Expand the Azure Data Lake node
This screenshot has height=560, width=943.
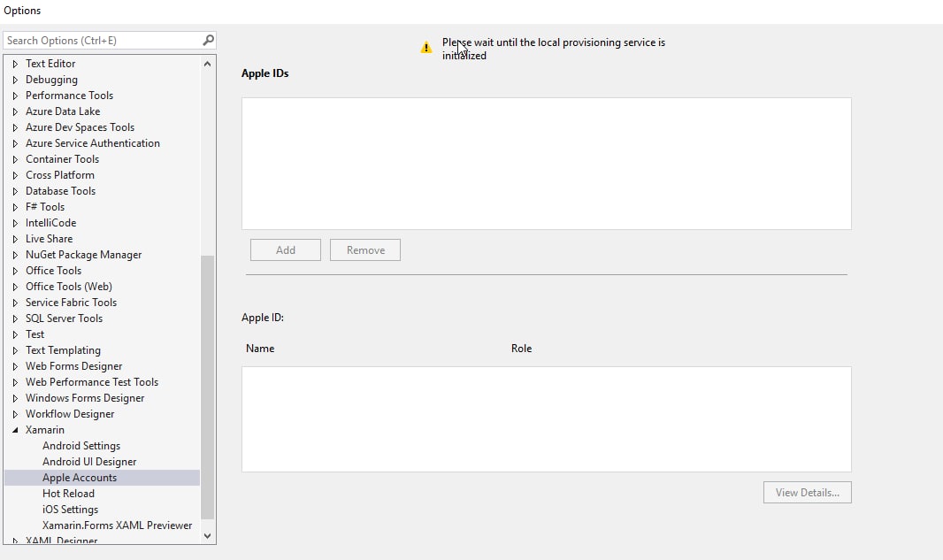coord(16,111)
